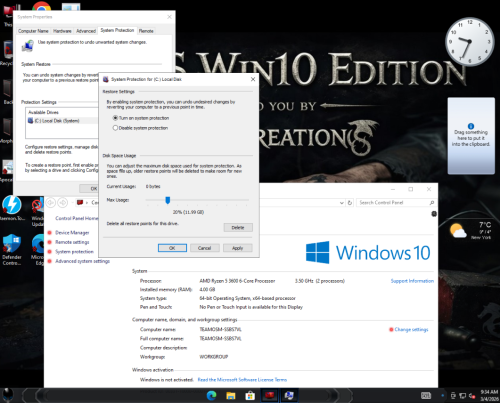This screenshot has height=403, width=500.
Task: Click Cancel in System Protection dialog
Action: tap(204, 248)
